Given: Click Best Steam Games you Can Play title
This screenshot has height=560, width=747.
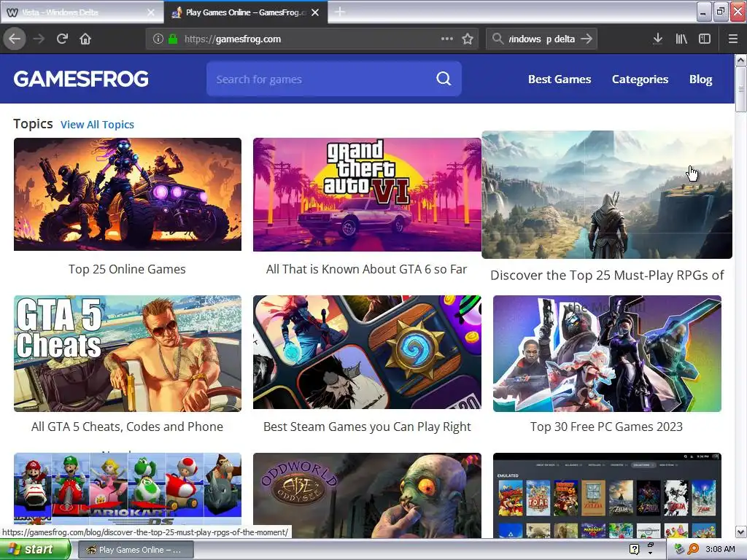Looking at the screenshot, I should 368,427.
